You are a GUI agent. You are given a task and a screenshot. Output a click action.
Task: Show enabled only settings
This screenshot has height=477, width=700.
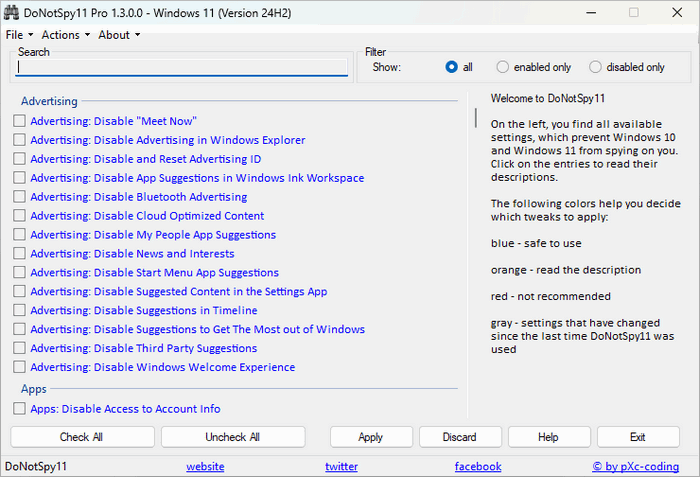tap(504, 67)
